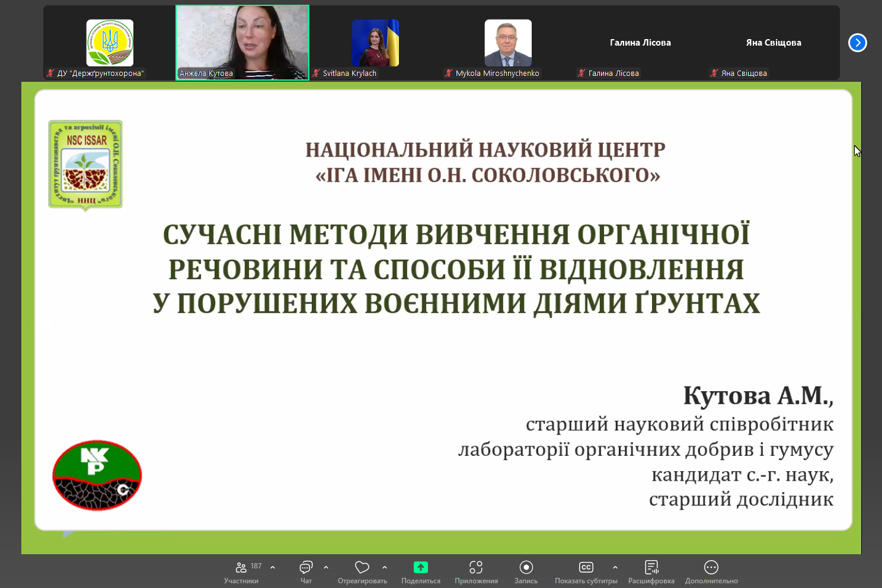
Task: Expand the subtitles options chevron
Action: [x=615, y=568]
